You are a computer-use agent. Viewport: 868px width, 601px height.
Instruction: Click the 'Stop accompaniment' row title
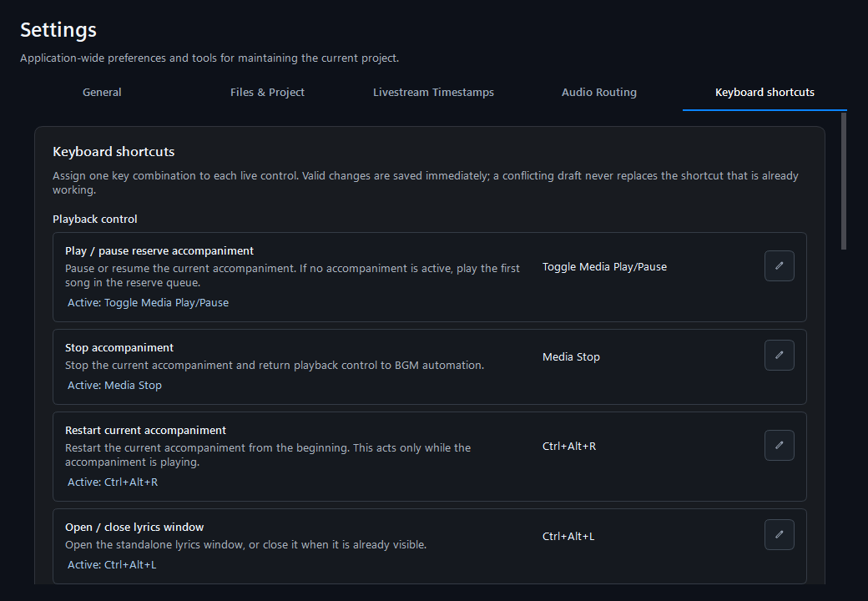119,347
